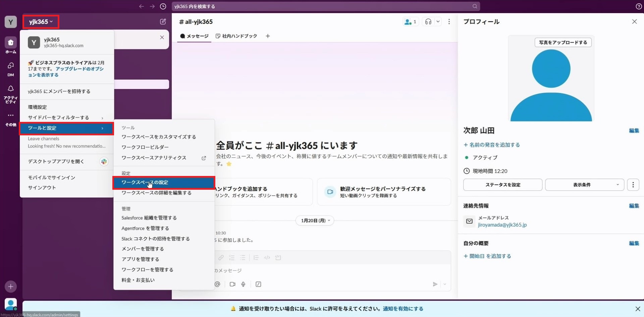The height and width of the screenshot is (317, 644).
Task: Click mention @ icon in composer
Action: click(x=217, y=284)
